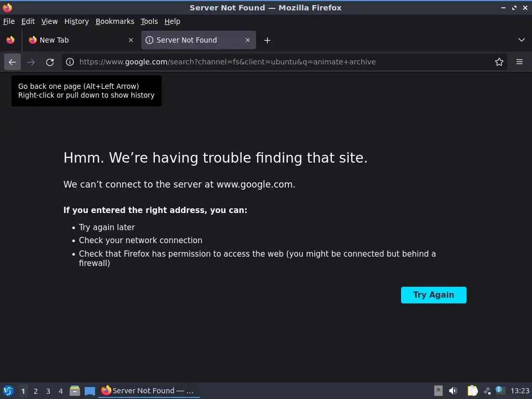Switch to the New Tab tab
The height and width of the screenshot is (399, 532).
point(82,40)
